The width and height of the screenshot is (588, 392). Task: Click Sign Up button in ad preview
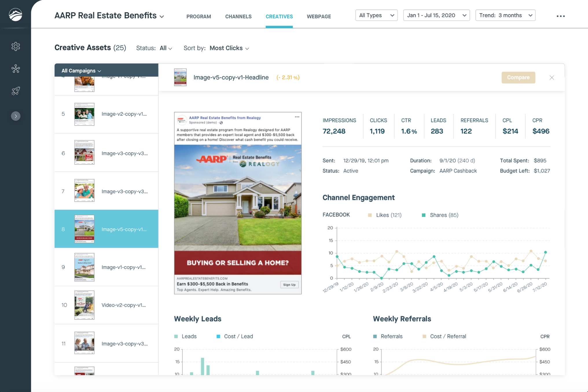pos(289,285)
